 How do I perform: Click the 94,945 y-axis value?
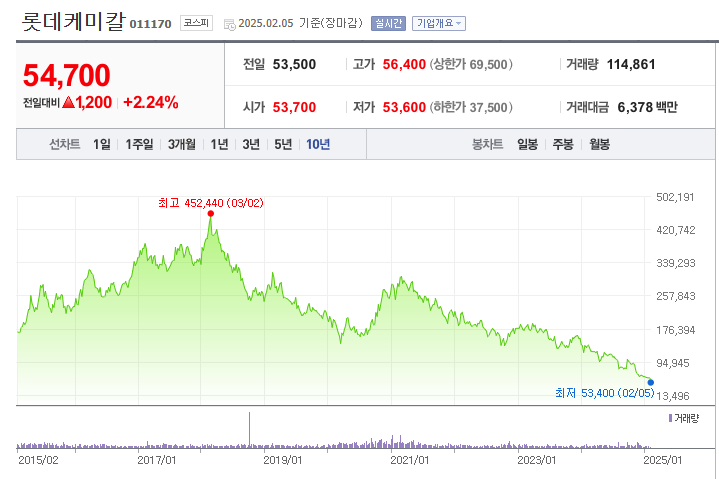tap(673, 363)
